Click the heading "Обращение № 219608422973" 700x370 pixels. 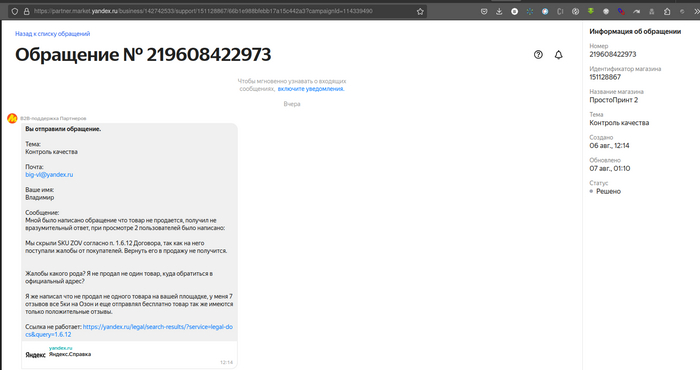pos(143,54)
